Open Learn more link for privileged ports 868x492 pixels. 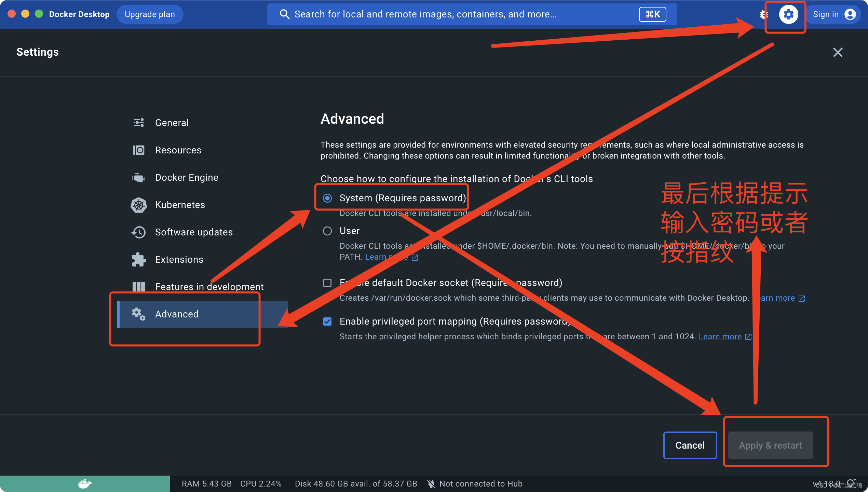click(720, 337)
